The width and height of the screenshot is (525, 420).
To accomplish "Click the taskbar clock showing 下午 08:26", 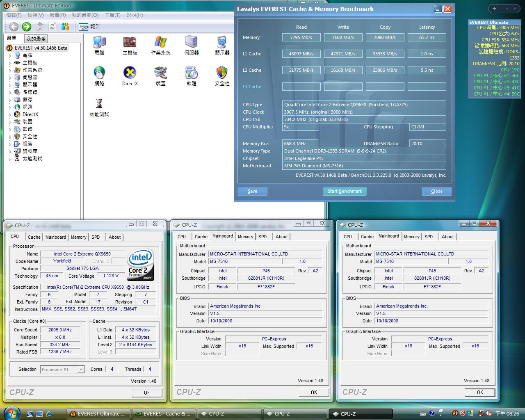I will [507, 414].
